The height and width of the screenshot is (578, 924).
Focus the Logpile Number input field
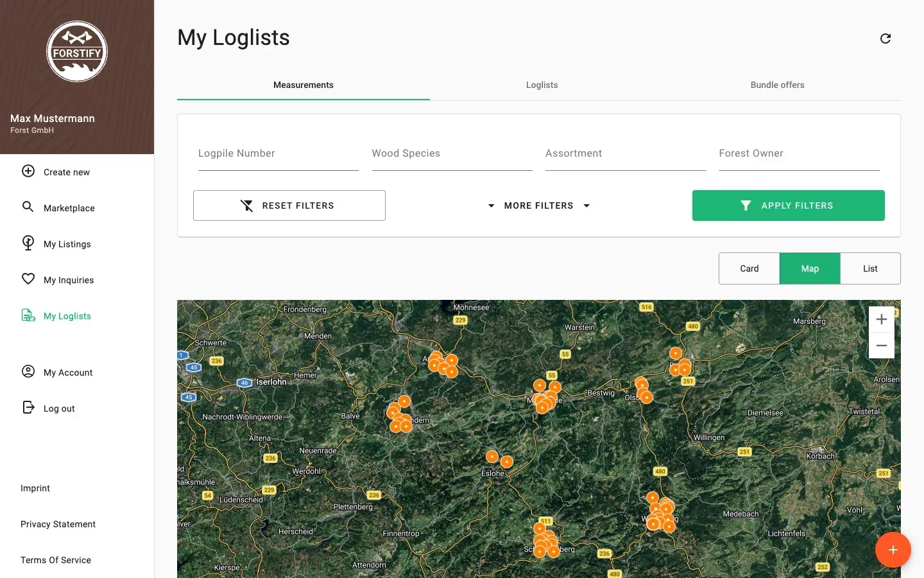click(x=278, y=154)
